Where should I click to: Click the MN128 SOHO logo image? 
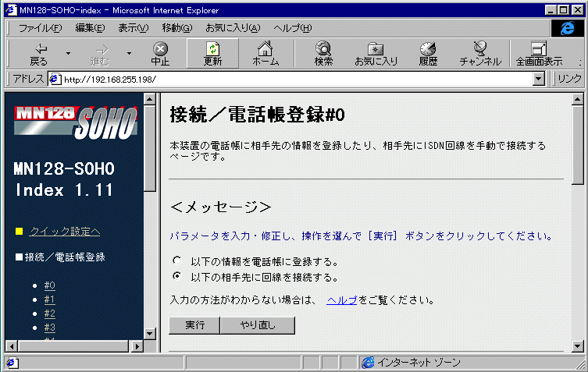click(76, 122)
